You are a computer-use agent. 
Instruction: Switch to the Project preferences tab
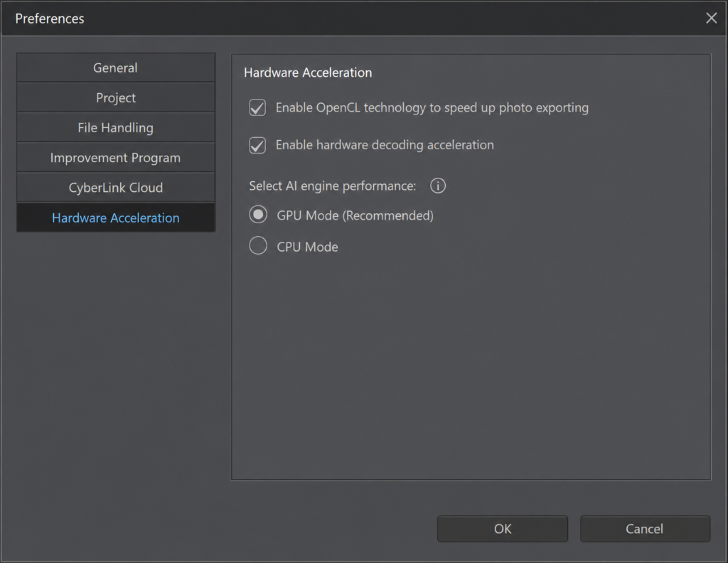point(116,98)
